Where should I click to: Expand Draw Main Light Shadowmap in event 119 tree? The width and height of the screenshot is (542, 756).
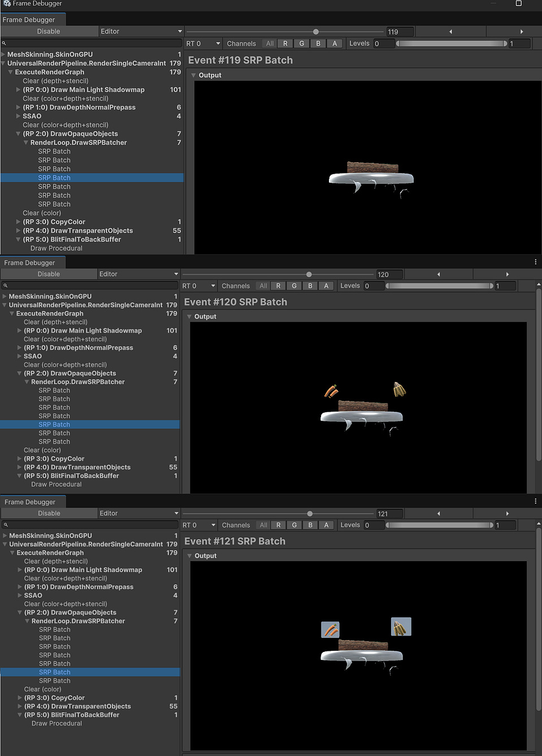(18, 90)
